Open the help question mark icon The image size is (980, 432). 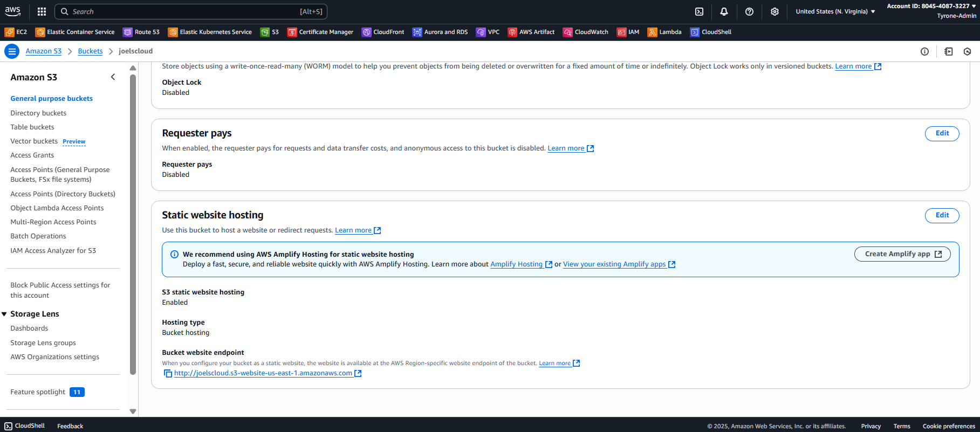[749, 11]
